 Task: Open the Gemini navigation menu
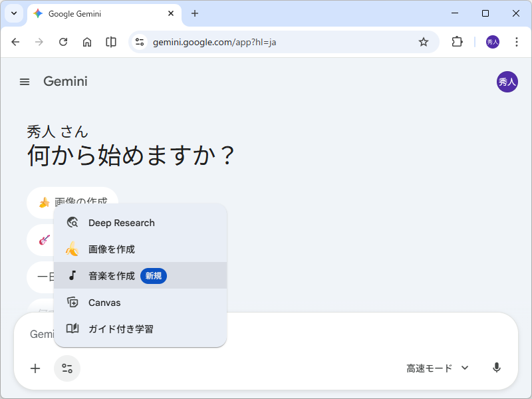(25, 81)
